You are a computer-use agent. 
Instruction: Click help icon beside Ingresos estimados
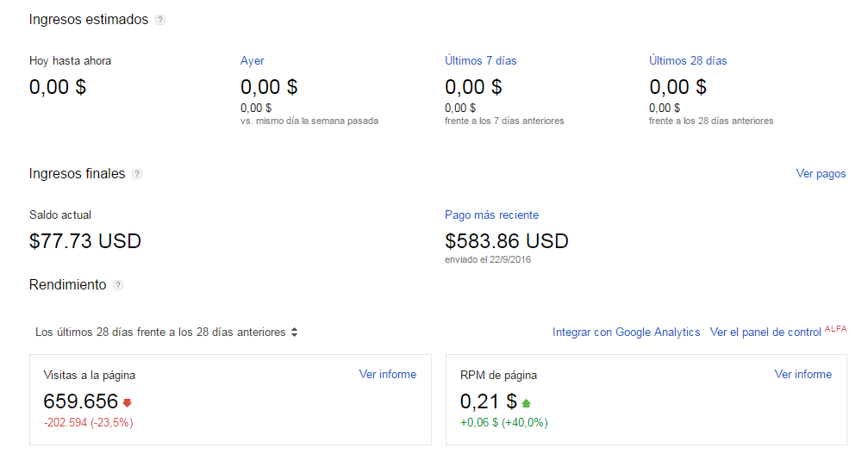pyautogui.click(x=160, y=20)
